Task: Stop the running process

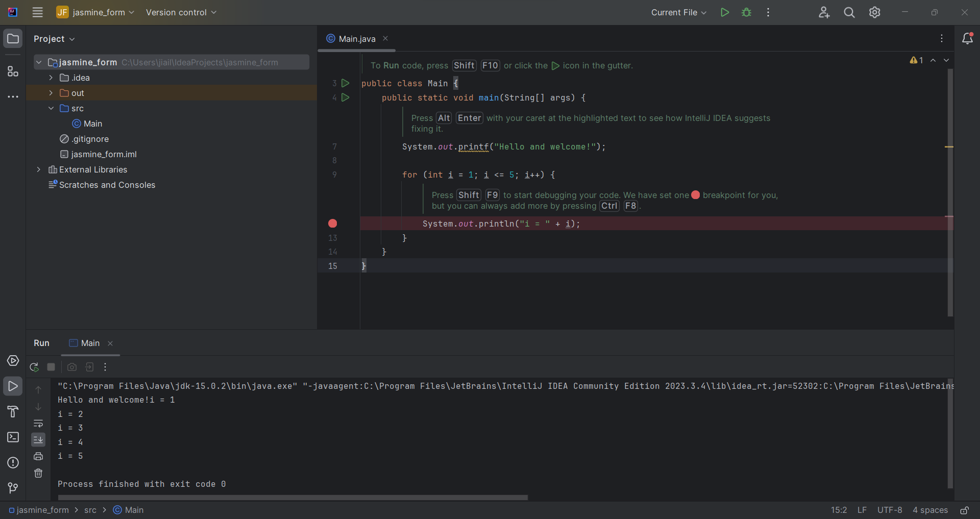Action: (x=51, y=367)
